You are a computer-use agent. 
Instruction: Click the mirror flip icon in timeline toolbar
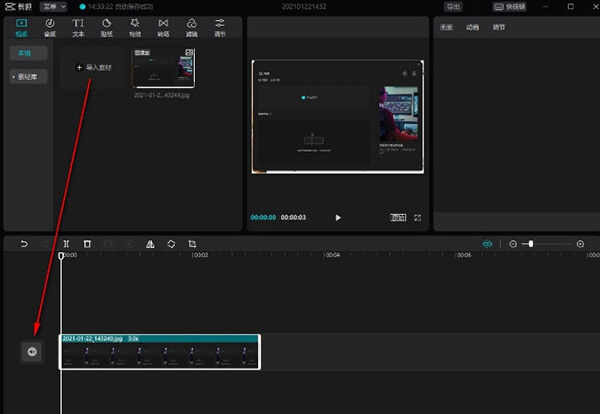149,244
